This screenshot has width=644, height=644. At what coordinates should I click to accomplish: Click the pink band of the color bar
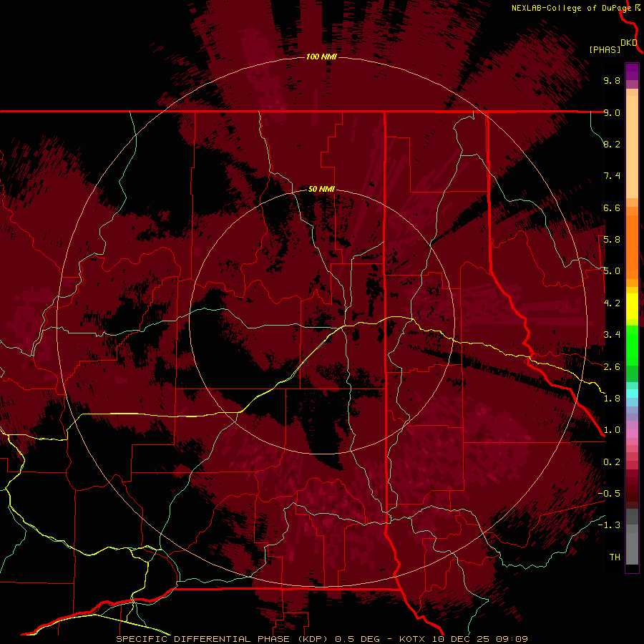tap(632, 434)
